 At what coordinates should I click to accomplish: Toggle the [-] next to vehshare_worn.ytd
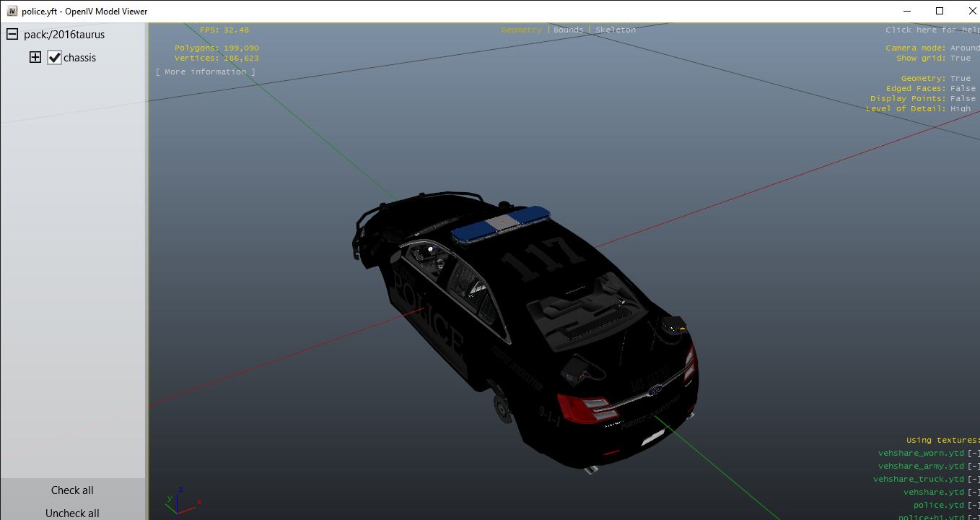coord(974,454)
